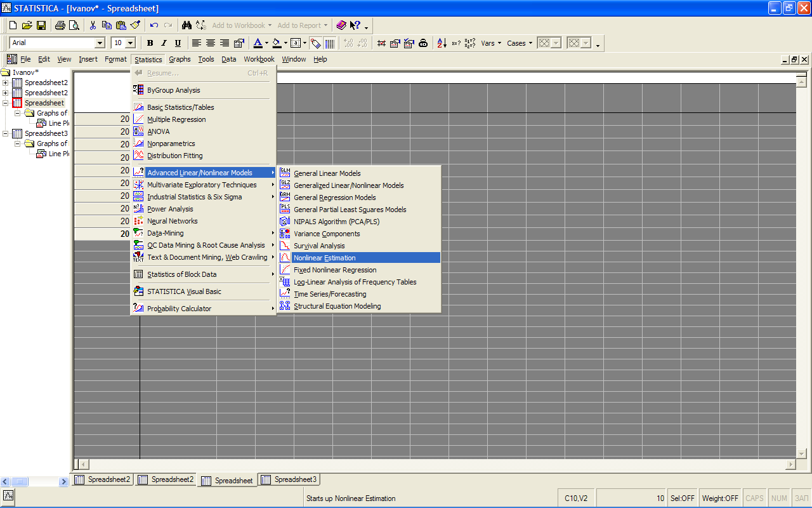Click the Find binoculars icon

187,25
